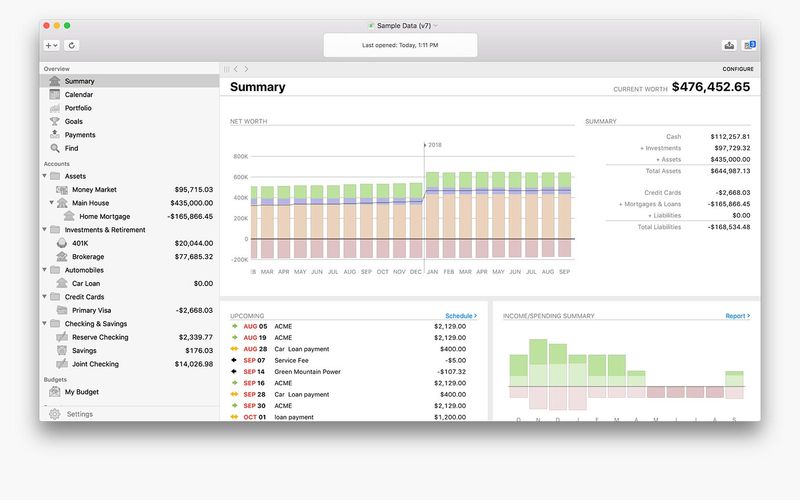Open Settings via the gear icon
800x500 pixels.
point(55,414)
